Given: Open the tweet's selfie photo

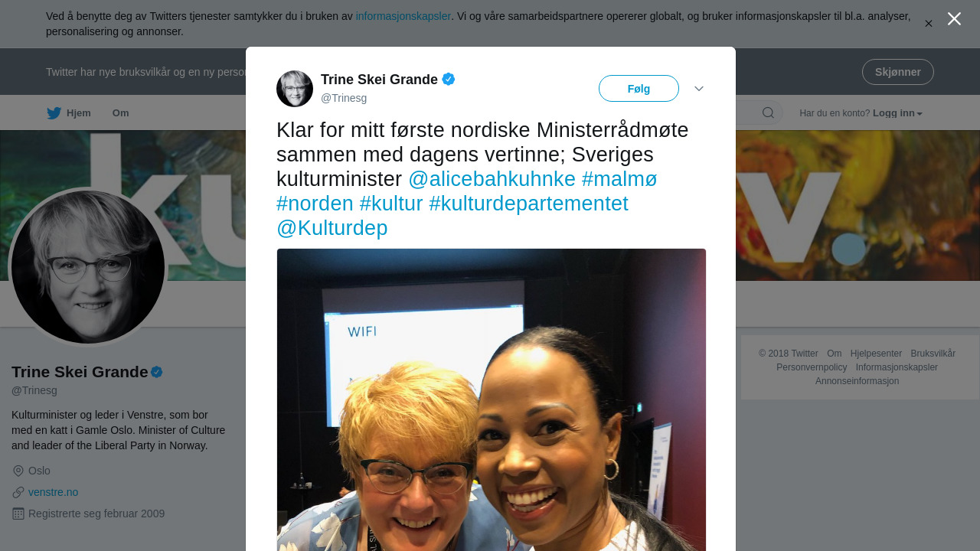Looking at the screenshot, I should point(492,399).
